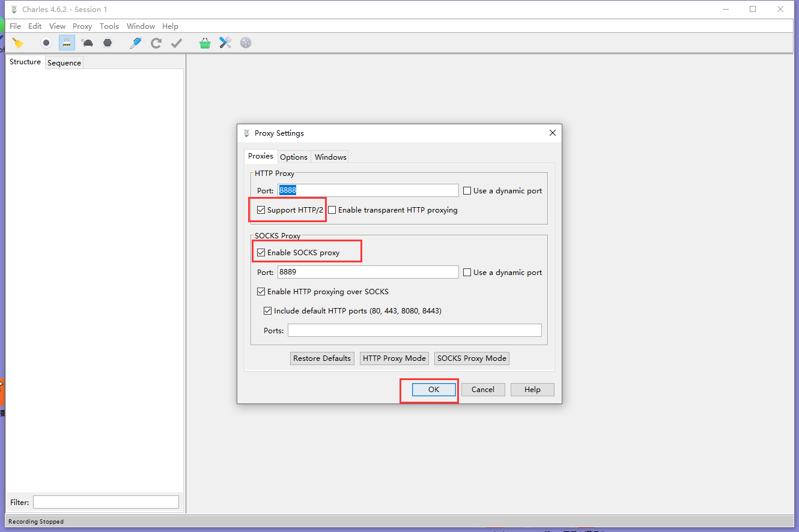Switch to the Options tab

[x=294, y=157]
